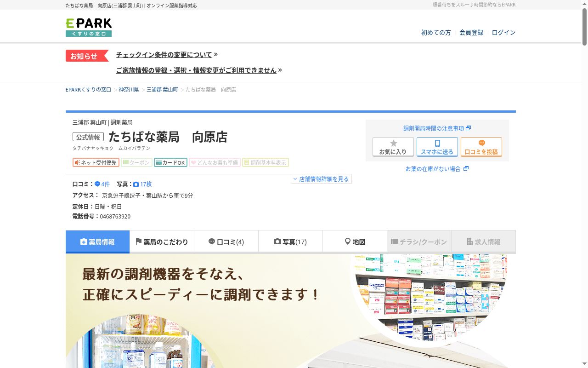Go to 会員登録 page
The height and width of the screenshot is (368, 588).
[471, 33]
